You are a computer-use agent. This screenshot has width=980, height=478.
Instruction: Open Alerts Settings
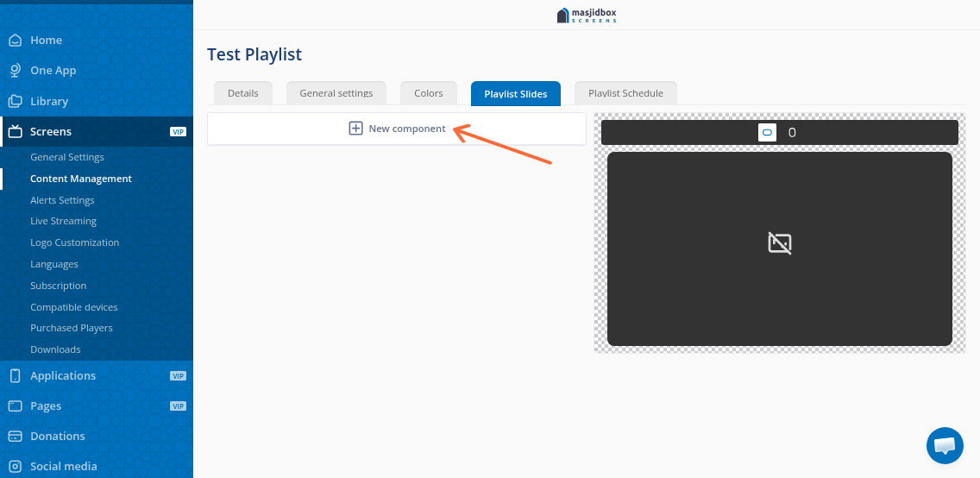[x=62, y=200]
